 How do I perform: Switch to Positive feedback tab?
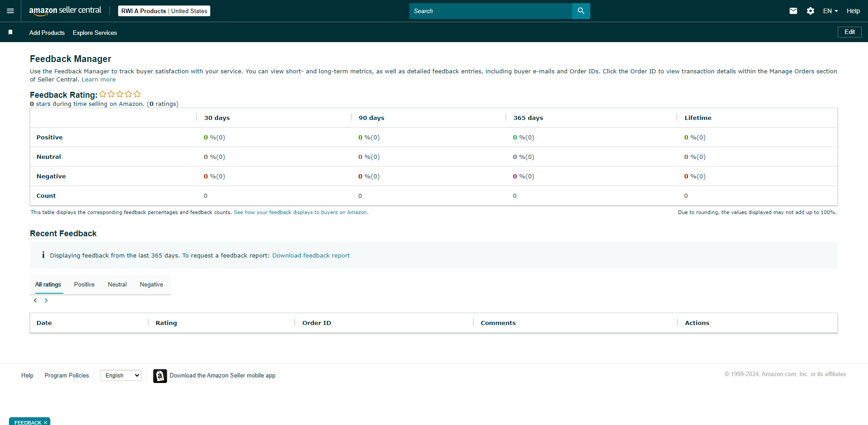(84, 285)
